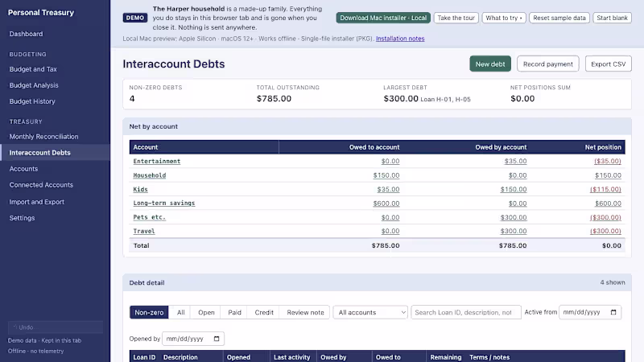Click the Opened column header
Image resolution: width=644 pixels, height=362 pixels.
click(238, 357)
